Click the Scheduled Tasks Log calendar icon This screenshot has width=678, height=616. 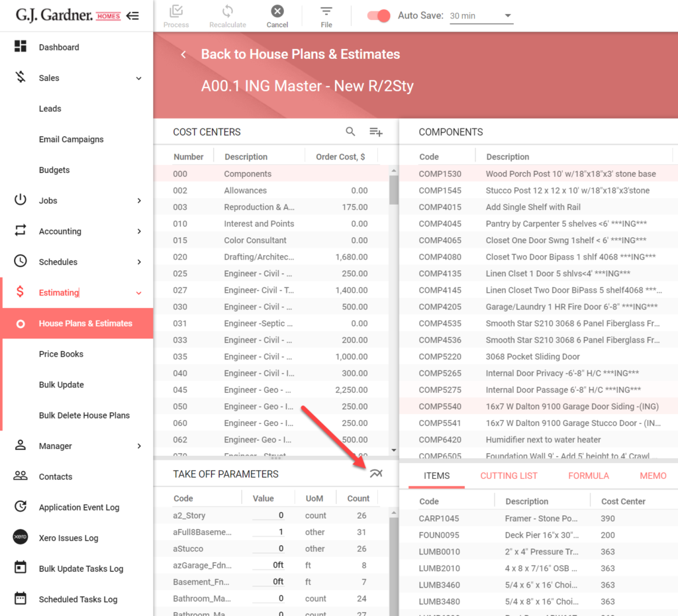pos(21,598)
